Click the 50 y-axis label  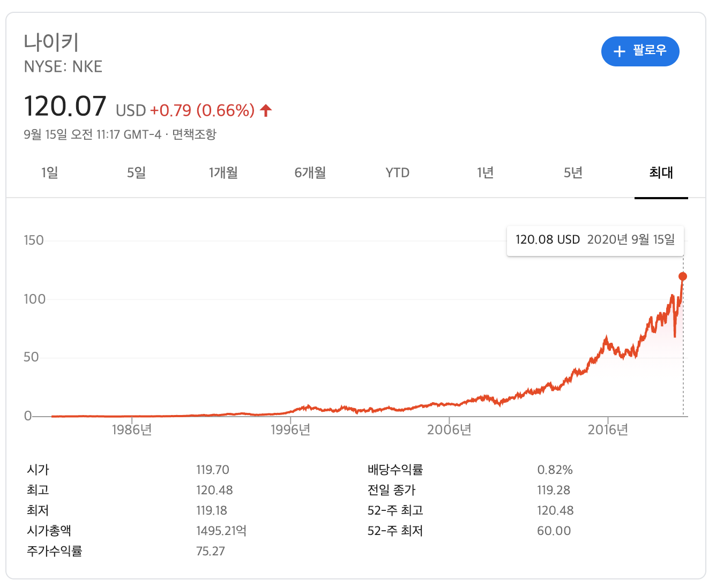(32, 357)
